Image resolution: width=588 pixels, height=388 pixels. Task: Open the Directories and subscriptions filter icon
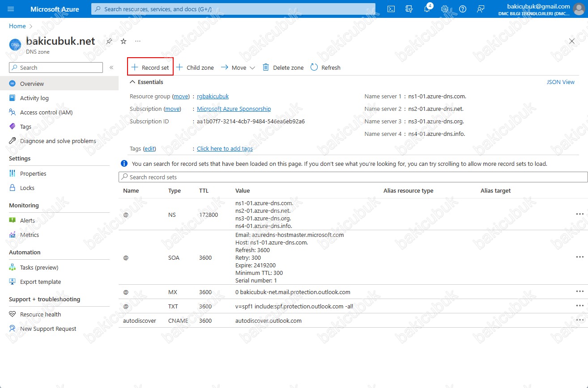pyautogui.click(x=409, y=9)
